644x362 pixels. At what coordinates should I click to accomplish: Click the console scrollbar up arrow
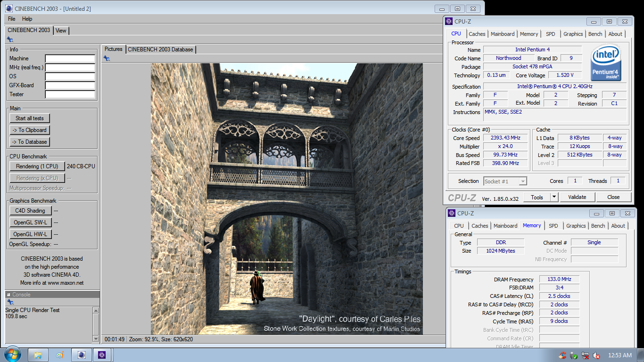[96, 310]
